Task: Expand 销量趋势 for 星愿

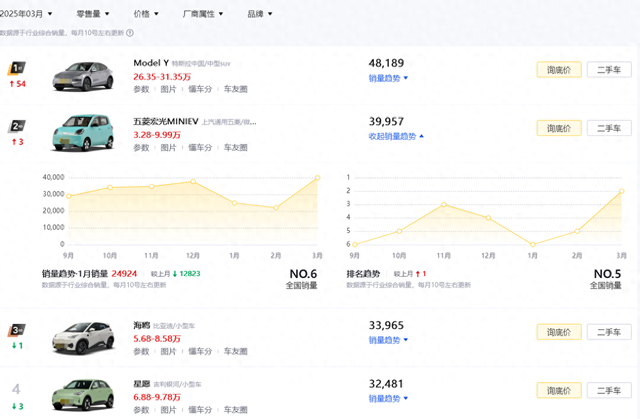Action: 388,398
